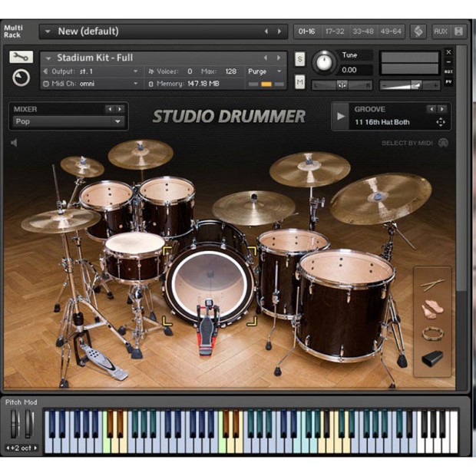476x476 pixels.
Task: Shift keyboard octave up
Action: (35, 448)
